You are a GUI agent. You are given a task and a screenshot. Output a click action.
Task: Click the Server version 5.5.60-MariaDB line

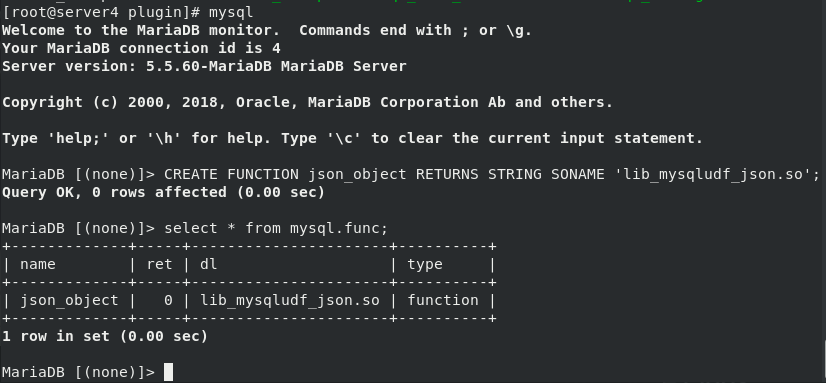click(204, 66)
